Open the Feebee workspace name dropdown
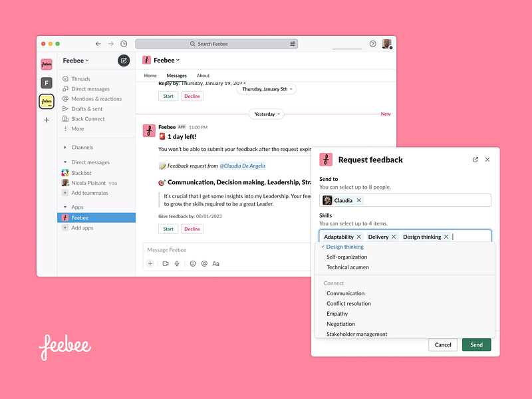Image resolution: width=532 pixels, height=399 pixels. 76,61
